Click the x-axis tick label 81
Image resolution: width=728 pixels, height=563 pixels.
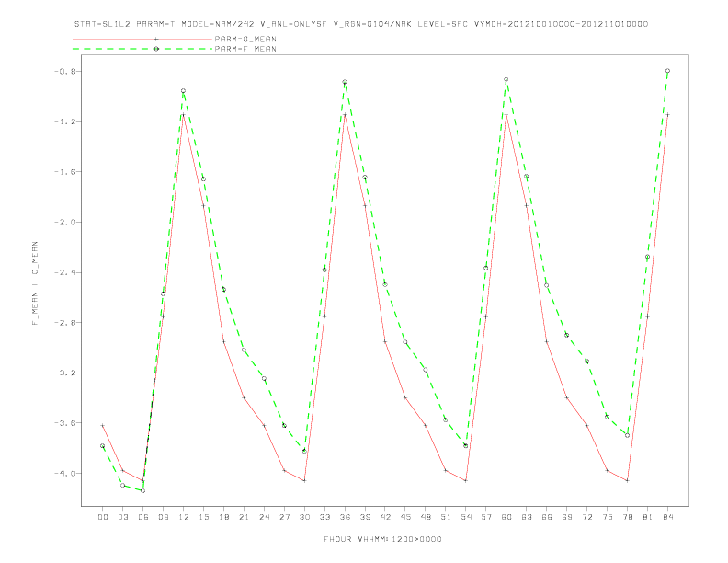coord(648,517)
